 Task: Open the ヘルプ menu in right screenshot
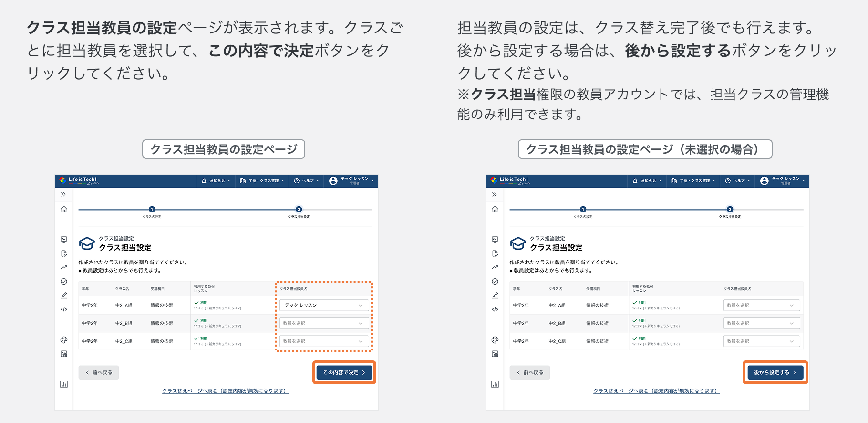[738, 181]
